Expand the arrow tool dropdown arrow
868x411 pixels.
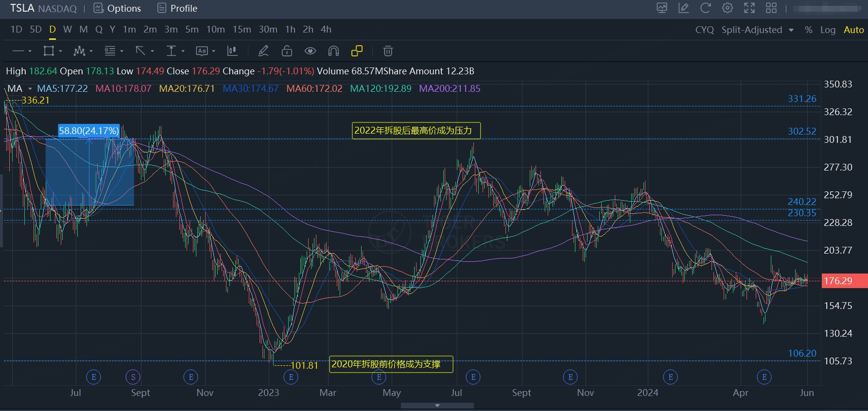tap(152, 51)
